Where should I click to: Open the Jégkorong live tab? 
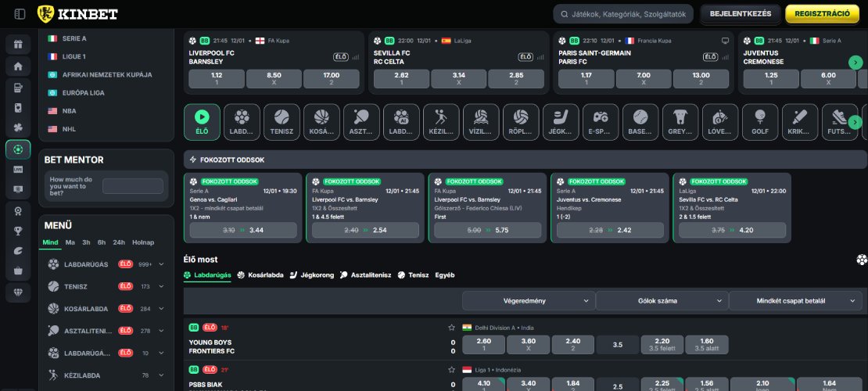point(312,274)
